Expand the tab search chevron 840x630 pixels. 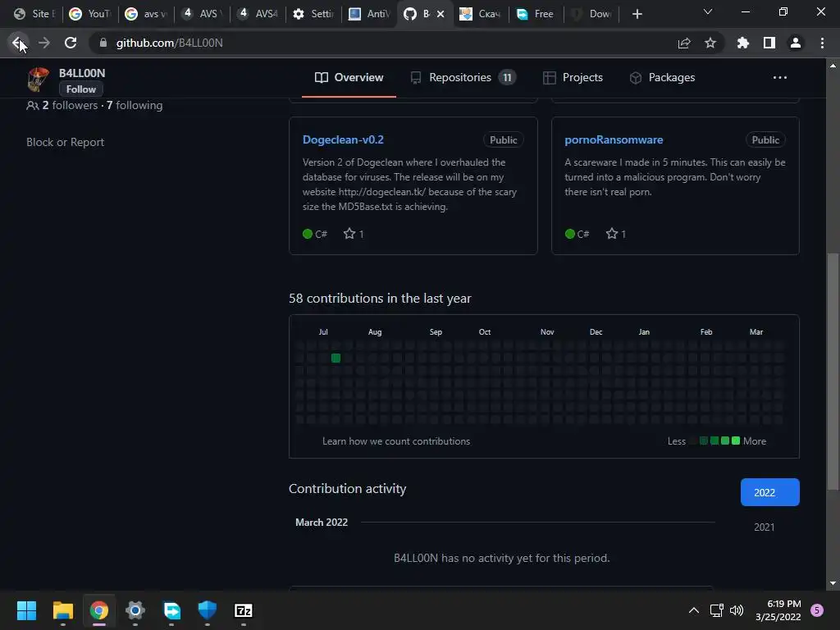708,11
